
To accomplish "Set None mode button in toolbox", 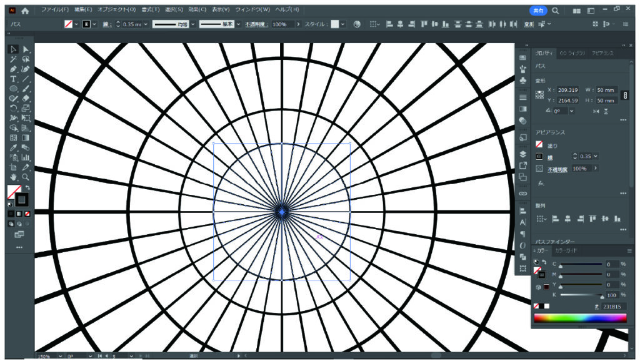I will [27, 214].
